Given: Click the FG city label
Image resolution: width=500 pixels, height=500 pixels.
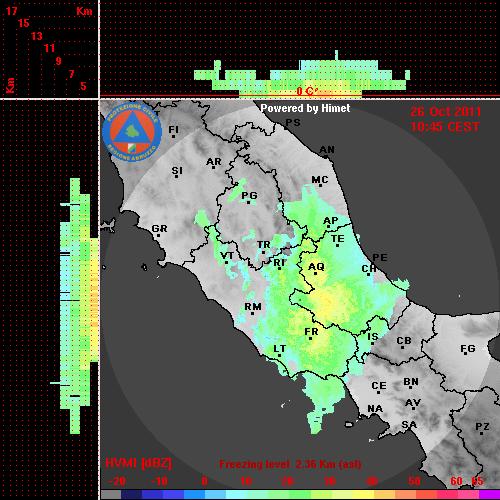Looking at the screenshot, I should coord(468,349).
